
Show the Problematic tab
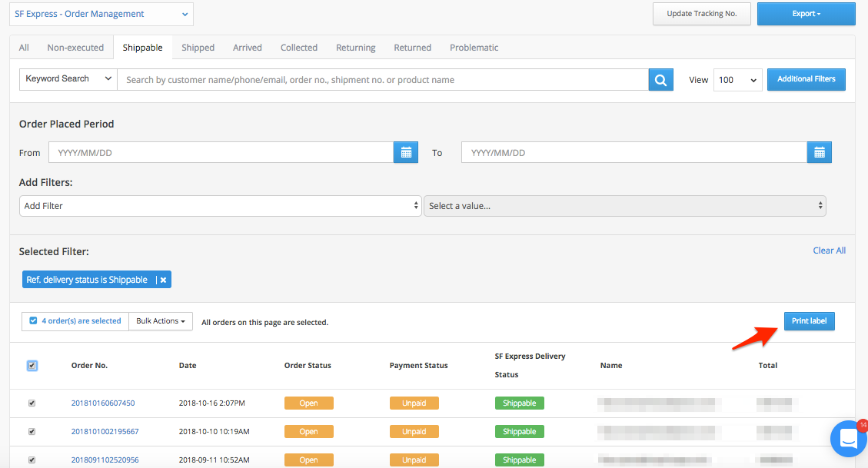(x=474, y=48)
